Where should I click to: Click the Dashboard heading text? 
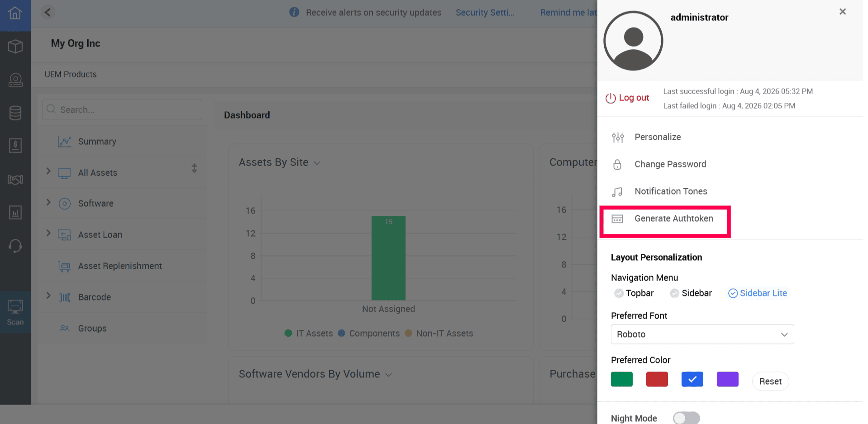247,115
